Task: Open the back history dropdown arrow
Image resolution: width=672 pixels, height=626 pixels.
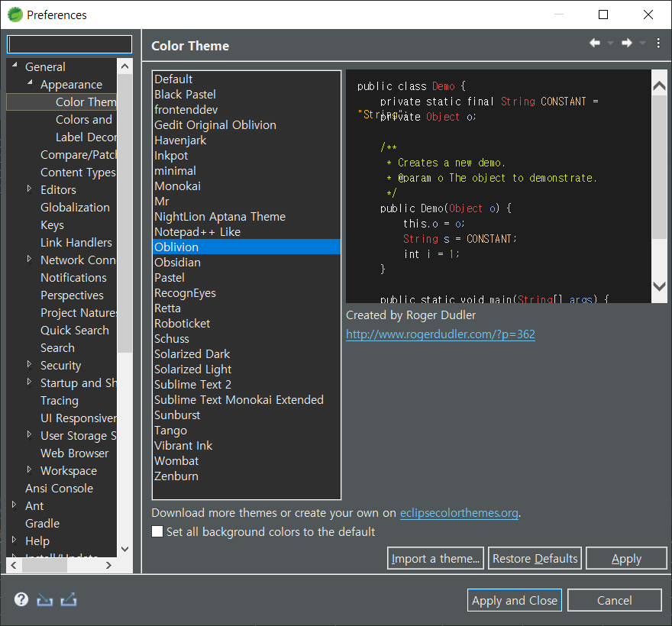Action: coord(610,43)
